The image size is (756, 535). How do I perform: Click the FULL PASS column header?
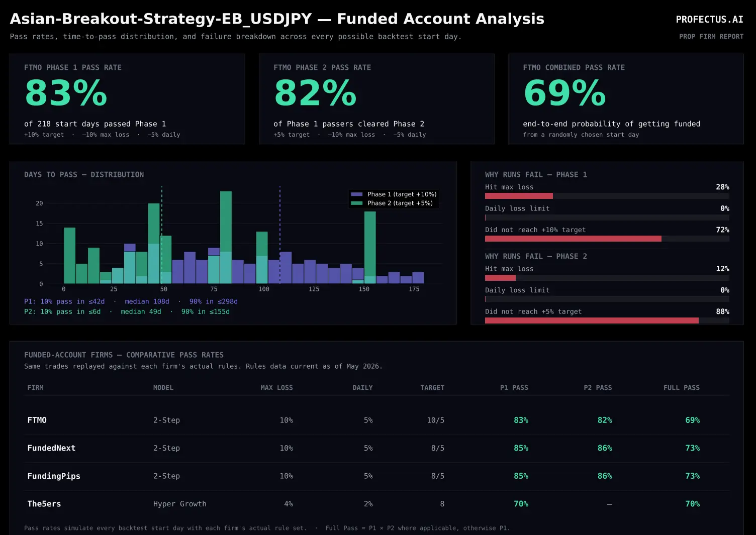(x=682, y=388)
